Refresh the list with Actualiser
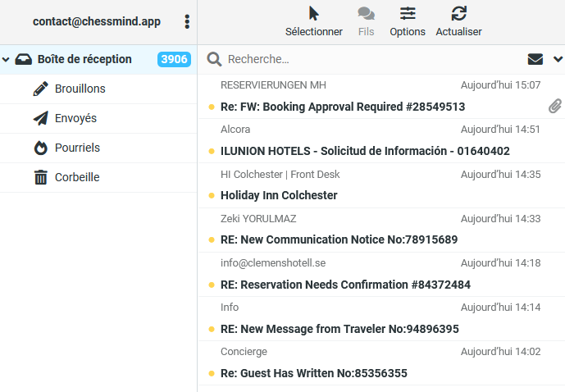Viewport: 565px width, 392px height. pos(458,21)
